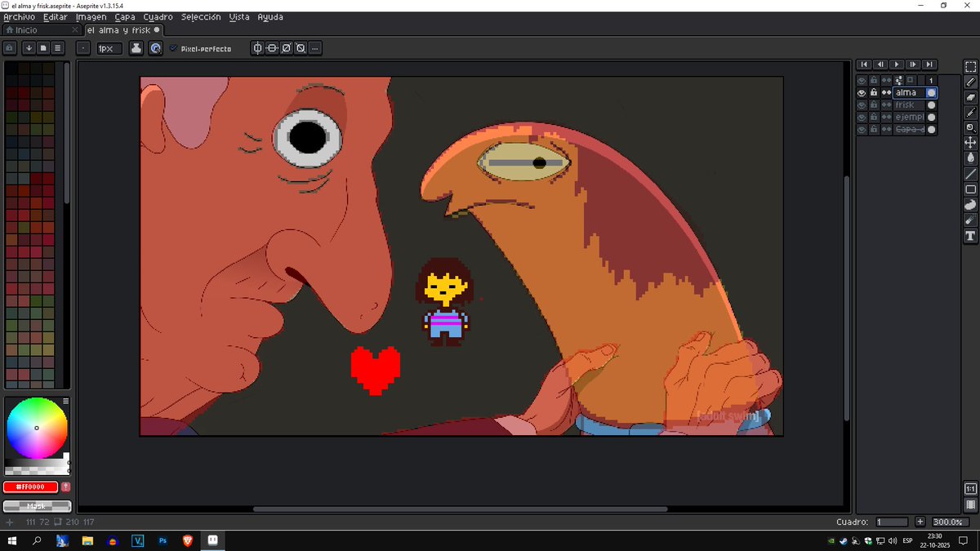980x551 pixels.
Task: Lock the alma layer
Action: click(x=874, y=93)
